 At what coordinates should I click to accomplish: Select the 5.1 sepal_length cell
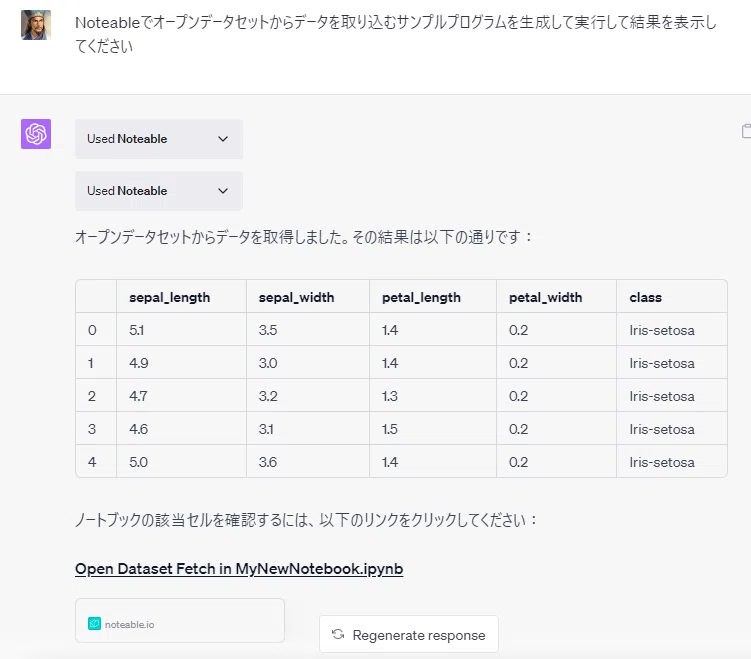pyautogui.click(x=182, y=330)
